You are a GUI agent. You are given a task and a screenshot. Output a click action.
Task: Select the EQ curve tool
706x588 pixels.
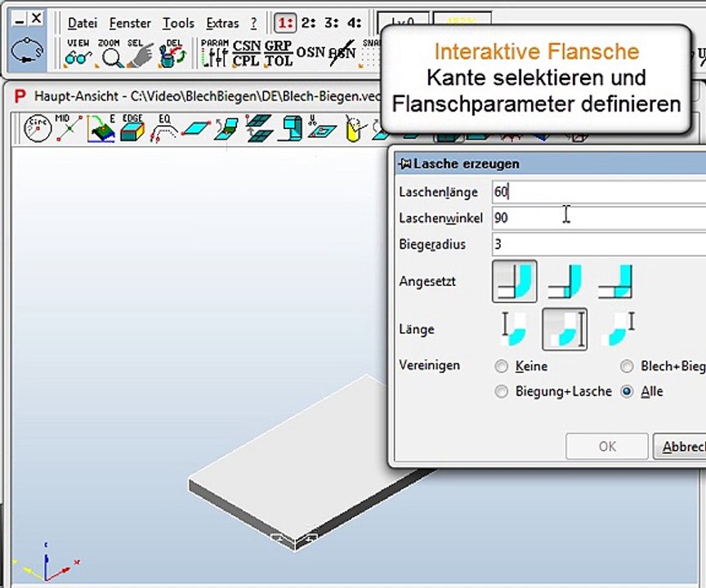(x=163, y=129)
